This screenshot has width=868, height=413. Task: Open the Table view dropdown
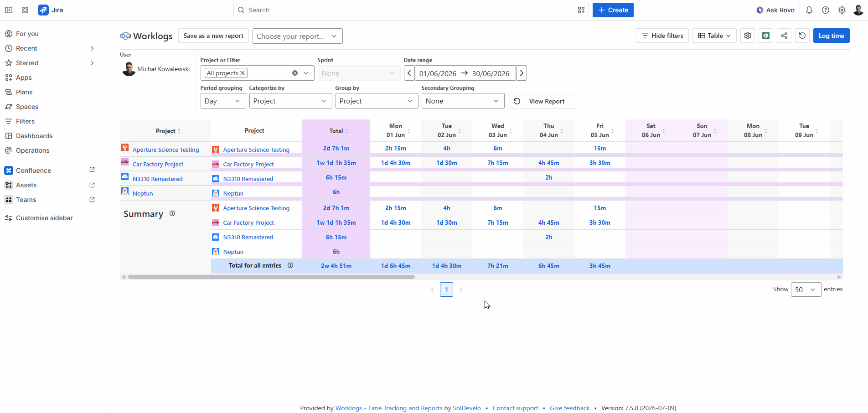coord(714,36)
